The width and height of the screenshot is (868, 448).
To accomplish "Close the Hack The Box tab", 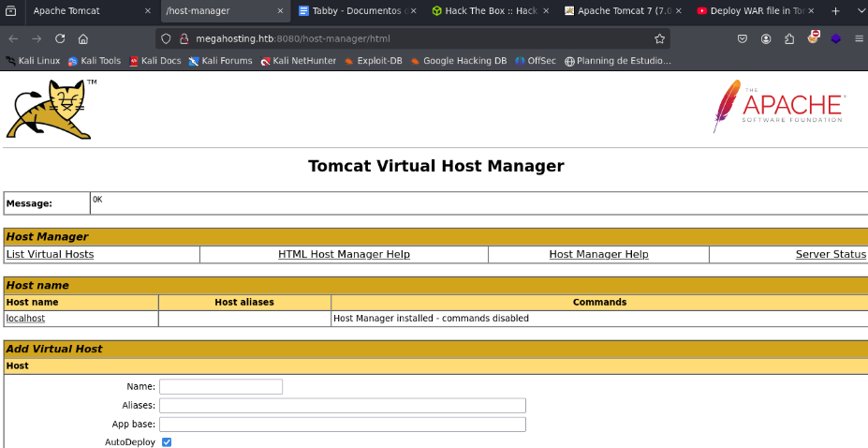I will pos(546,10).
